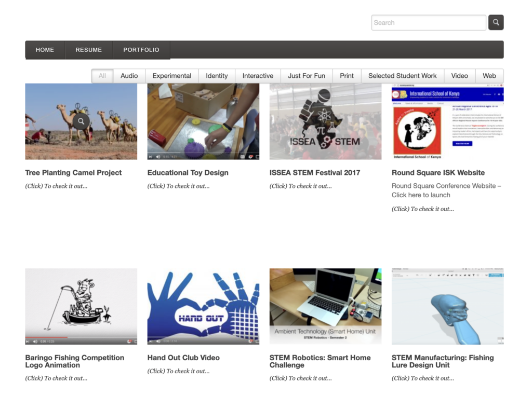Screen dimensions: 532x396
Task: Open the Home menu item
Action: (45, 50)
